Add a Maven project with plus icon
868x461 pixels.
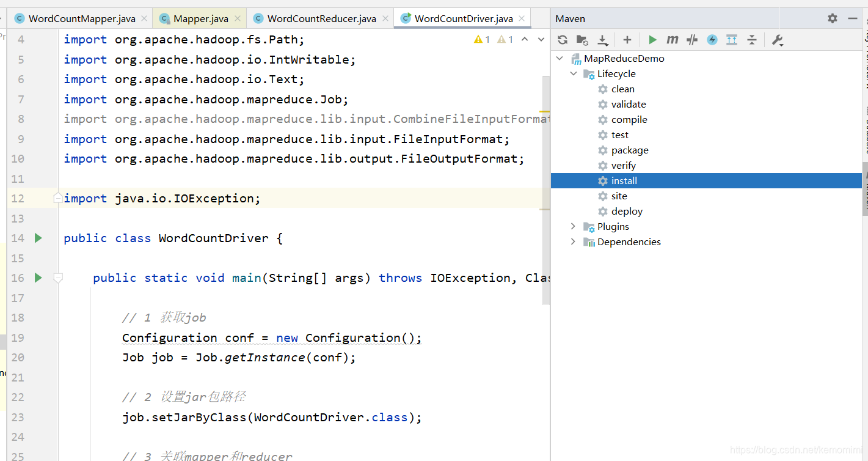(x=627, y=40)
